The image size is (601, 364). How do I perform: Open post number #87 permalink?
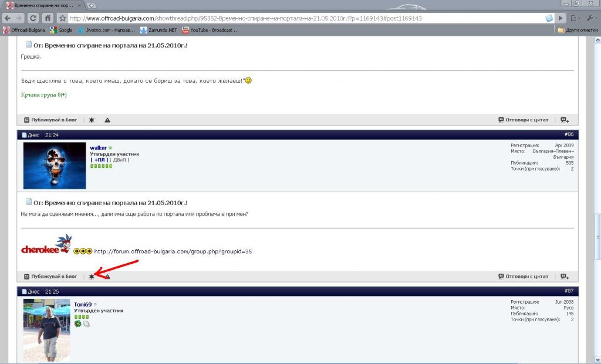[x=569, y=291]
